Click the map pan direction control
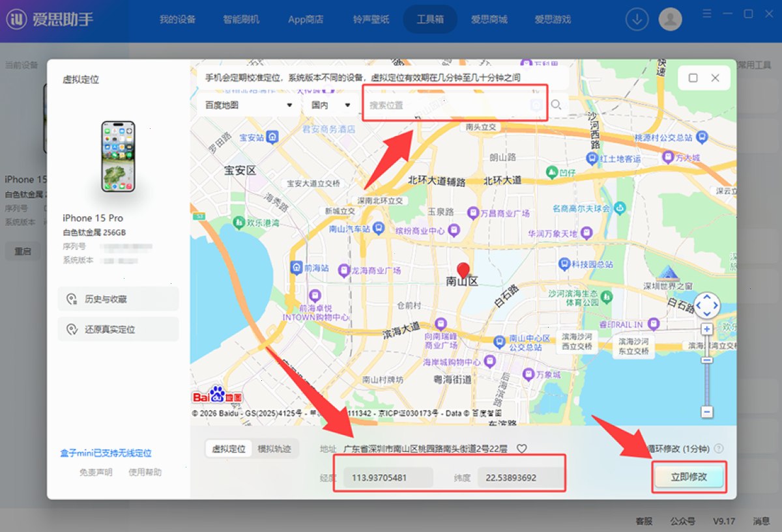This screenshot has width=782, height=532. point(707,305)
